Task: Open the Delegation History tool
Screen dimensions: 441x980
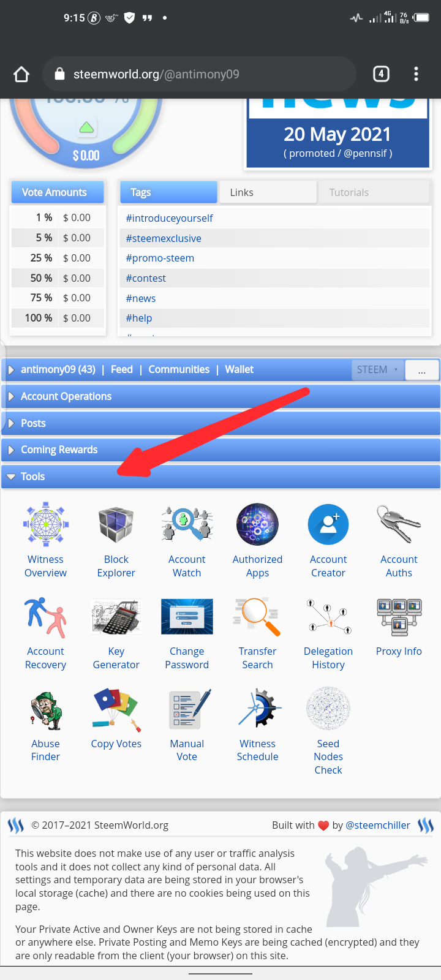Action: click(328, 633)
